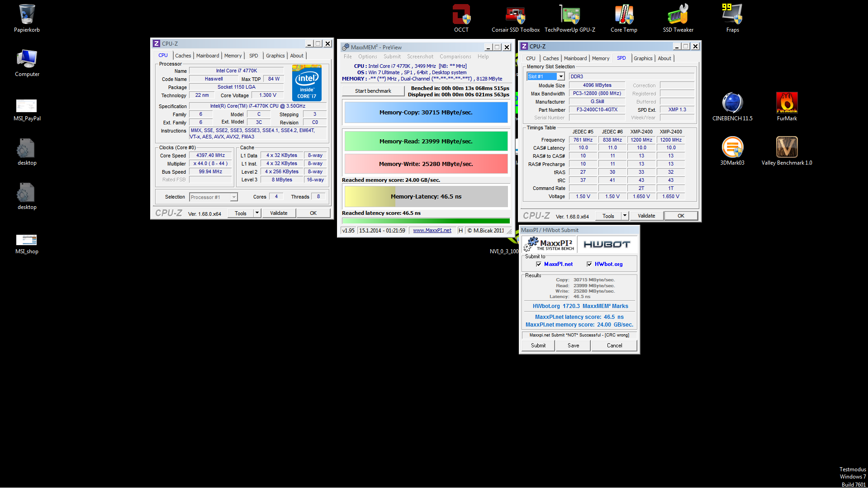Screen dimensions: 868x488
Task: Switch to Memory tab in left CPU-Z
Action: [x=233, y=56]
